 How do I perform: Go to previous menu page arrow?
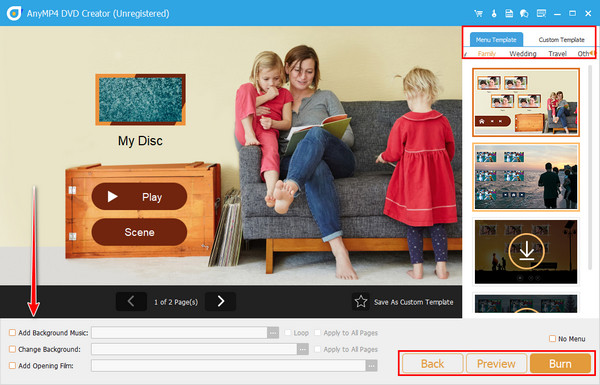pos(131,302)
